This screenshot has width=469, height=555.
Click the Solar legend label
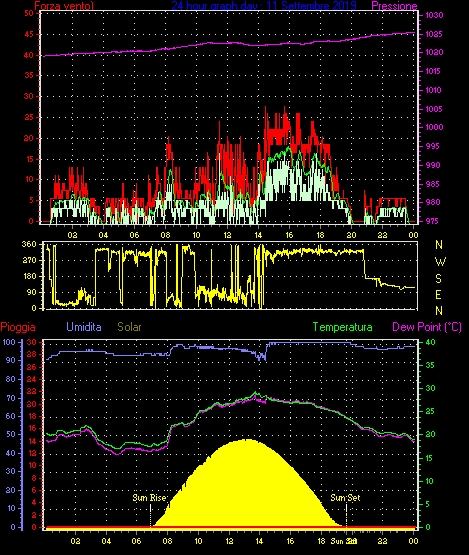pyautogui.click(x=129, y=327)
